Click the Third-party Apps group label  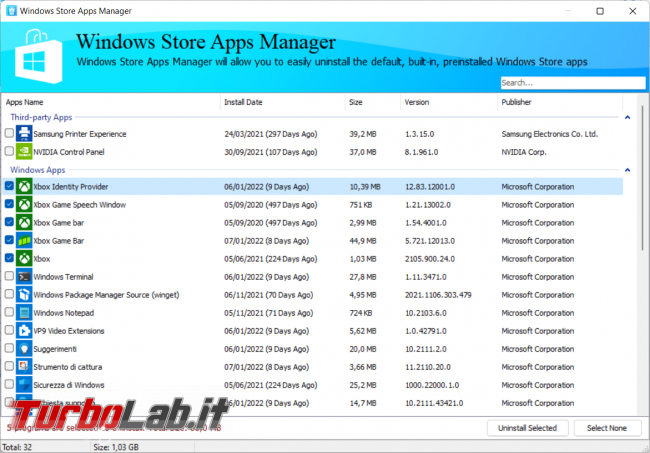(41, 117)
